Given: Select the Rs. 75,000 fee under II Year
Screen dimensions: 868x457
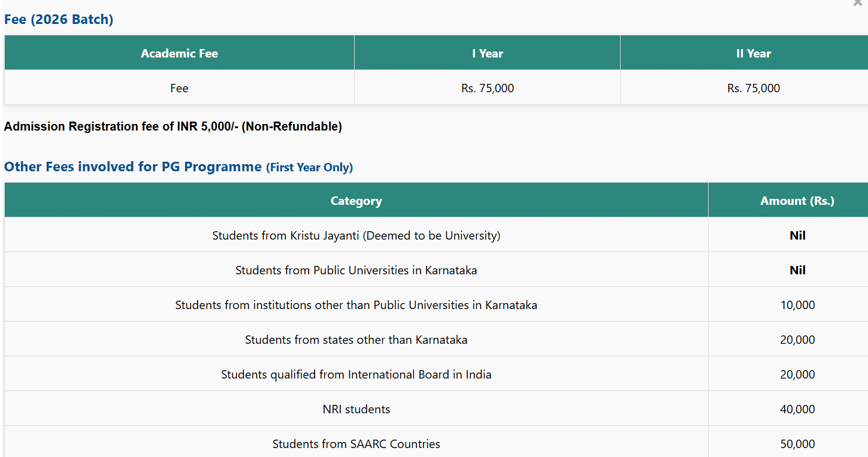Looking at the screenshot, I should pos(753,88).
